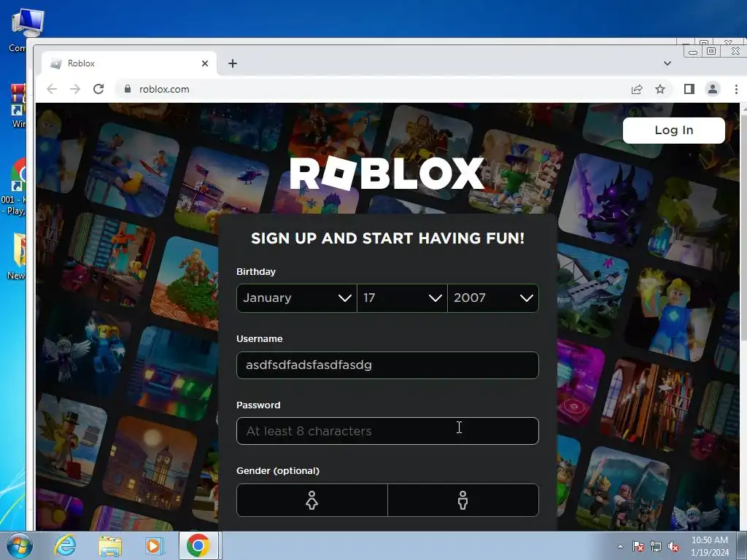Image resolution: width=747 pixels, height=560 pixels.
Task: Click the Roblox logo
Action: pos(387,174)
